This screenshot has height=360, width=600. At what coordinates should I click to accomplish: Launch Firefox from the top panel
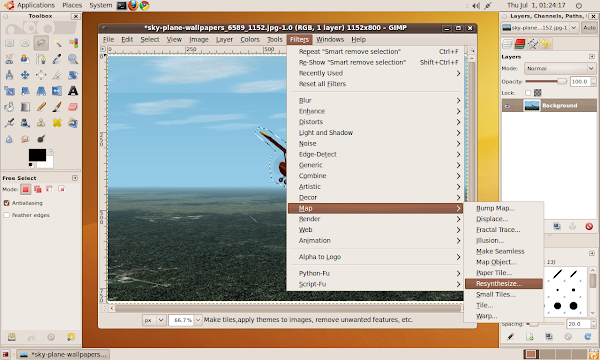point(133,5)
